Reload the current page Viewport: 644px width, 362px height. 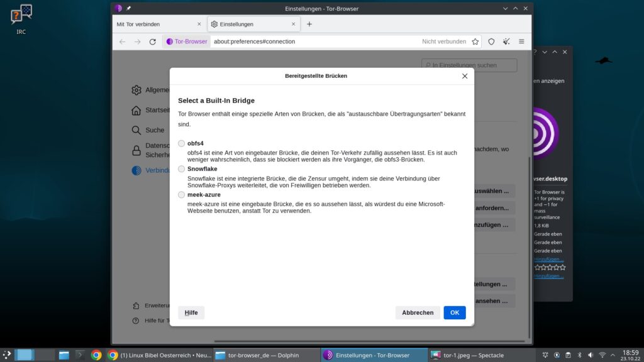click(152, 41)
